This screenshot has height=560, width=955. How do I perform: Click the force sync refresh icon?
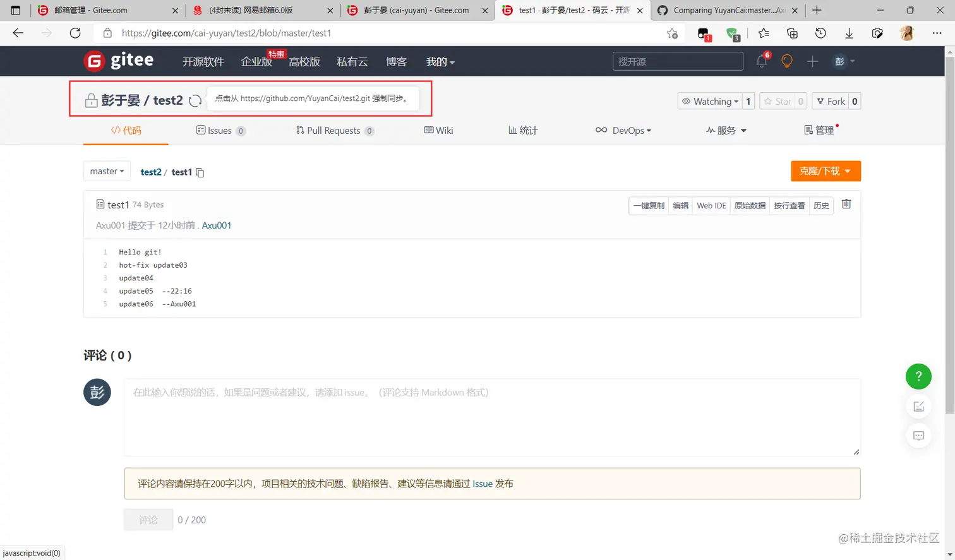point(195,100)
